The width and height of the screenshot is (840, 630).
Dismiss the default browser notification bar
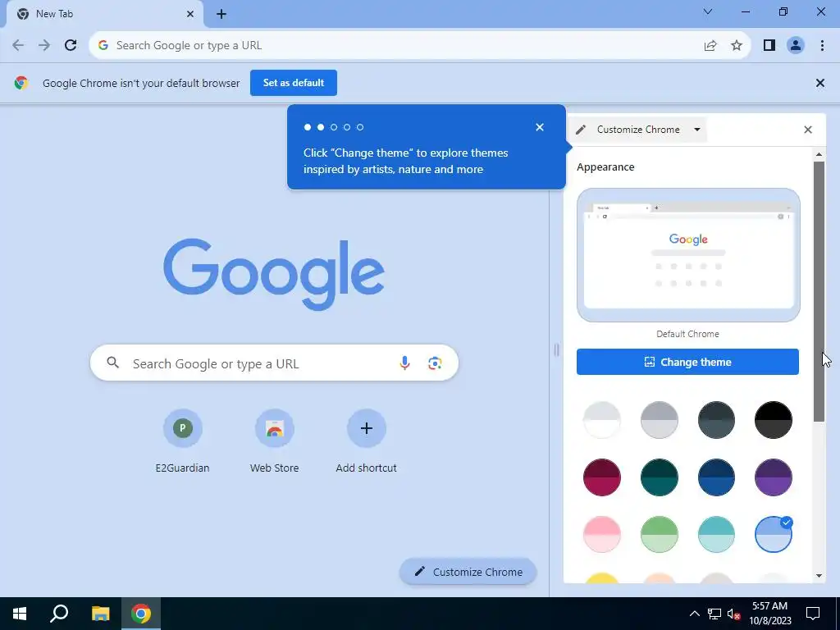coord(819,83)
